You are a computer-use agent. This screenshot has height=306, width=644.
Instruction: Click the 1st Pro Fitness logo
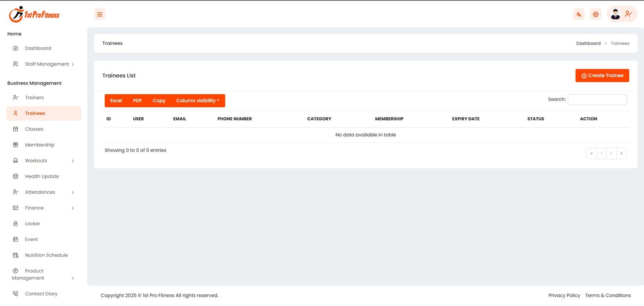[x=34, y=14]
